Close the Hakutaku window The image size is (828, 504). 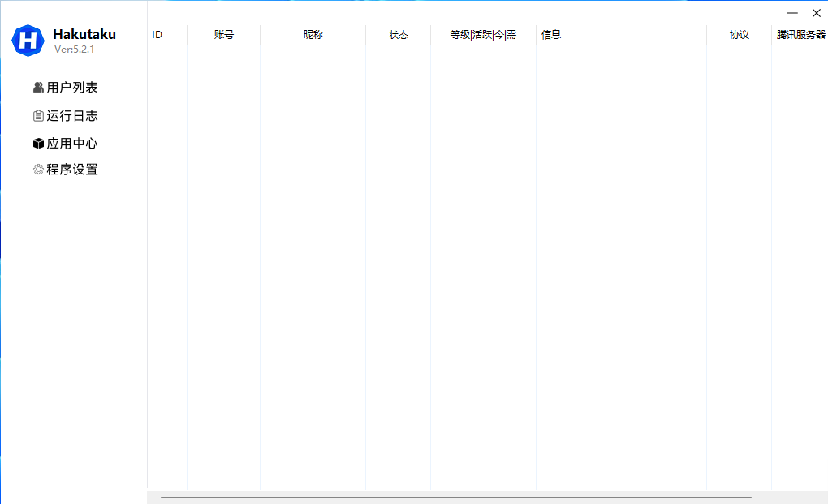point(817,13)
